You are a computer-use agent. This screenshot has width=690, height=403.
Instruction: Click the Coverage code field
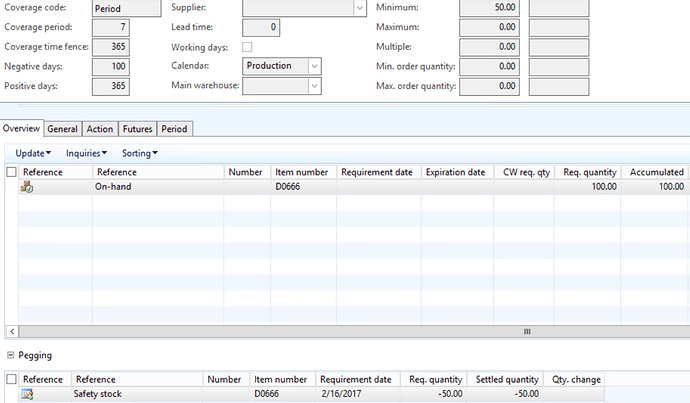[127, 8]
